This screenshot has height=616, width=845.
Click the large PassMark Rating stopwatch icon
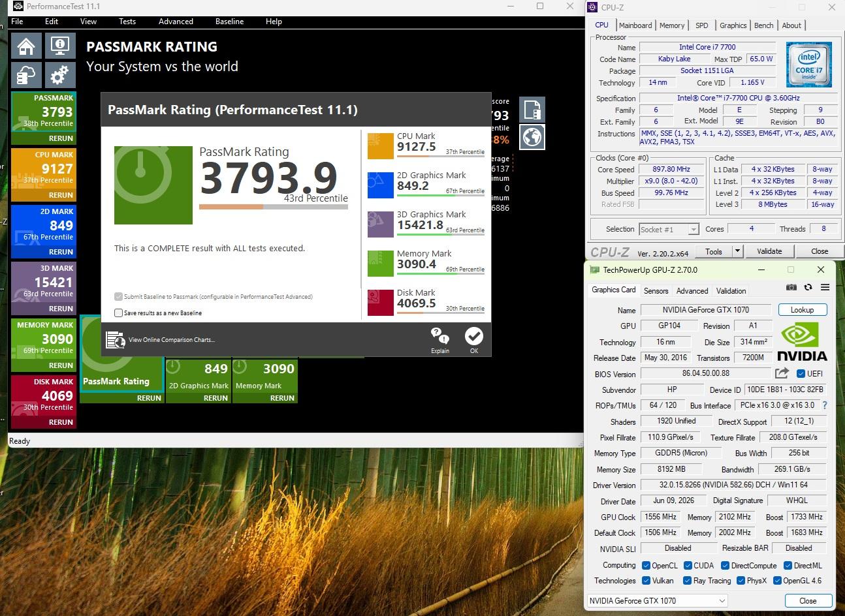[153, 185]
